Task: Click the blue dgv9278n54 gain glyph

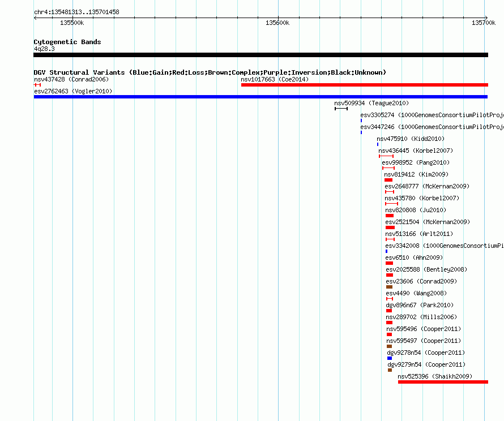Action: 390,358
